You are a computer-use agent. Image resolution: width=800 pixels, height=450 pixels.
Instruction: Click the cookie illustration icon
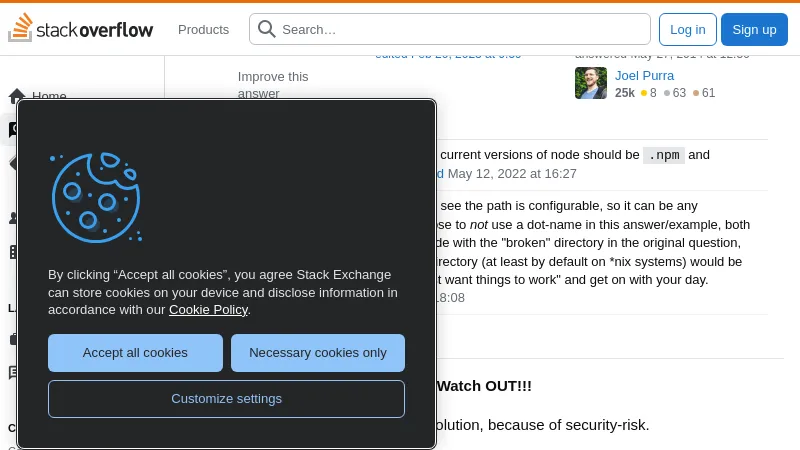[95, 197]
